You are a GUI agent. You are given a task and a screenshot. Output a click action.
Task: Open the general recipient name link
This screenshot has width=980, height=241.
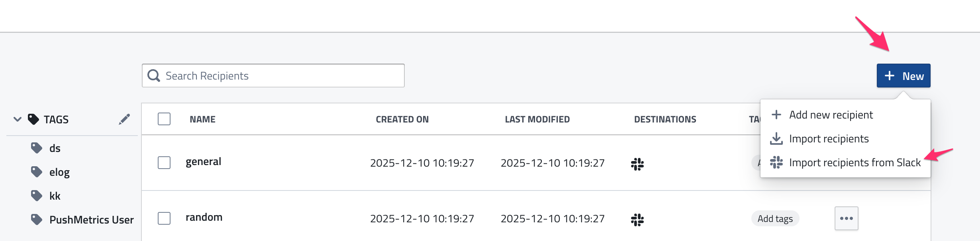click(x=203, y=162)
